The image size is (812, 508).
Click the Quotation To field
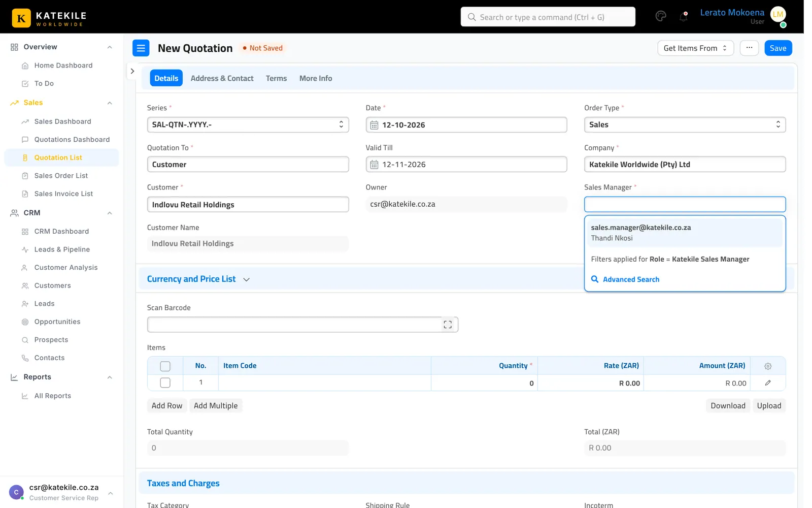point(248,165)
